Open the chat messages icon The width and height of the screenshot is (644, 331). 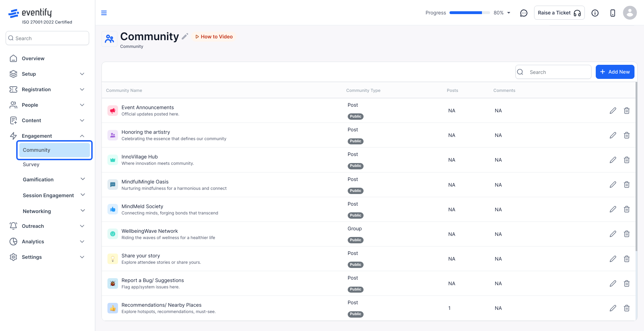[524, 13]
